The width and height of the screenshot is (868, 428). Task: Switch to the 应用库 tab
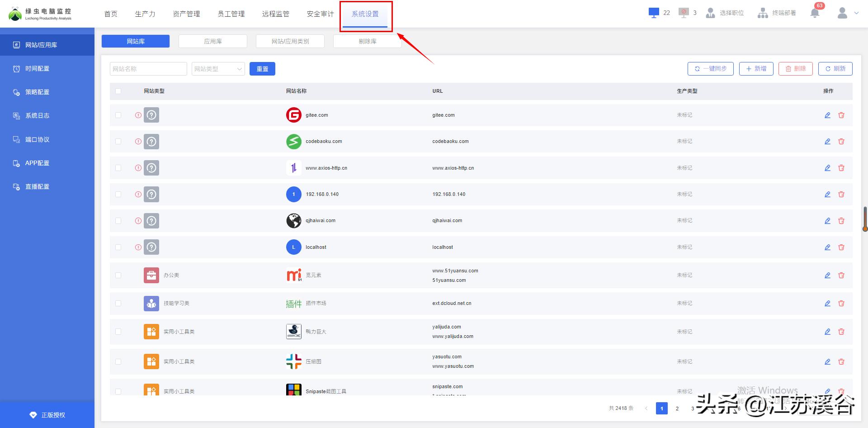click(x=212, y=41)
